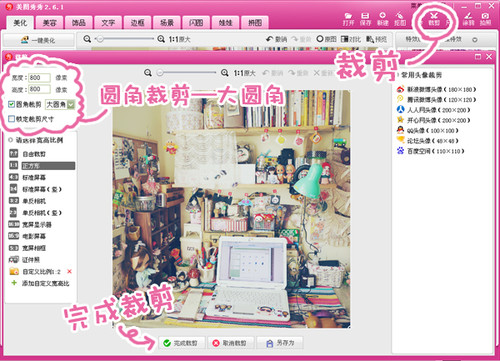This screenshot has height=361, width=500.
Task: Click the 打开 (open file) toolbar icon
Action: click(x=348, y=19)
